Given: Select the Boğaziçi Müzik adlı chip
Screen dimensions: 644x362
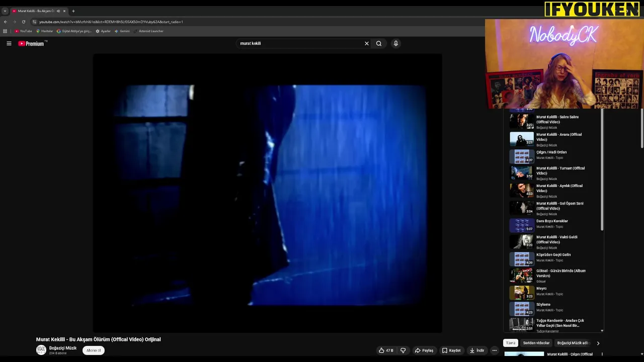Looking at the screenshot, I should click(x=573, y=343).
